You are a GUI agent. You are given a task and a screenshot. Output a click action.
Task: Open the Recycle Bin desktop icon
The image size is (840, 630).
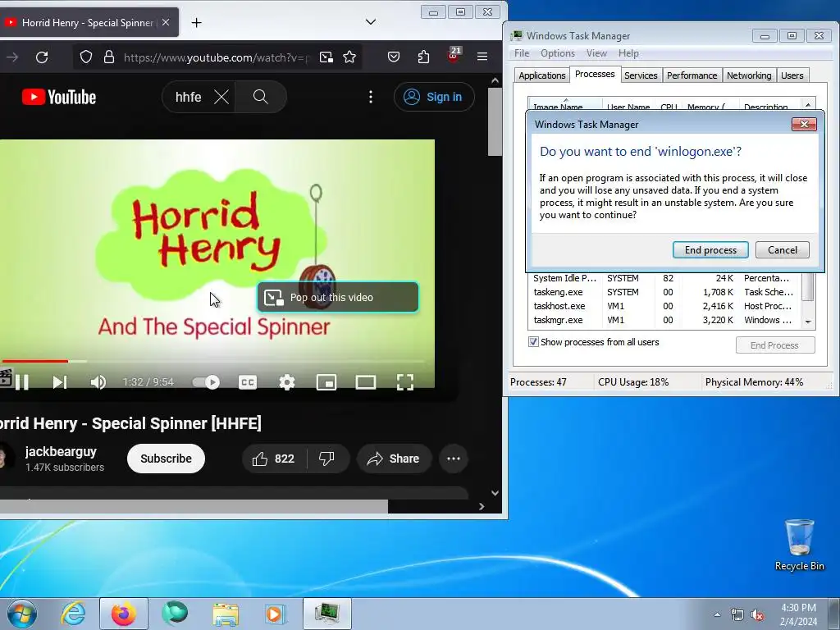click(799, 545)
